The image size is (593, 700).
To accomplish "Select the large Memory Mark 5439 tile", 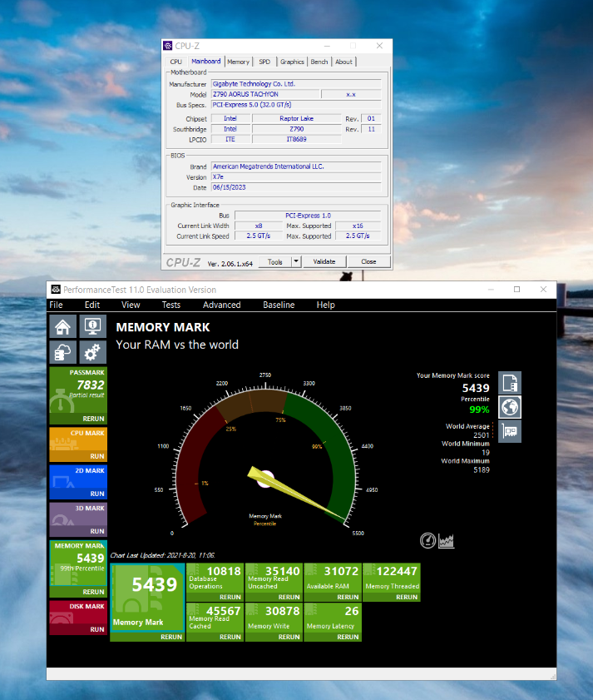I will pyautogui.click(x=147, y=598).
